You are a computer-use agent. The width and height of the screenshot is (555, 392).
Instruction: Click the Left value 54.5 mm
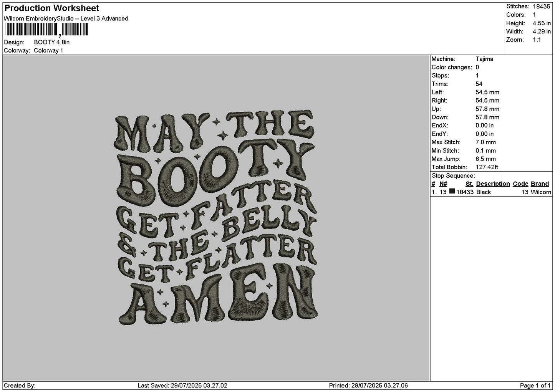click(x=487, y=92)
